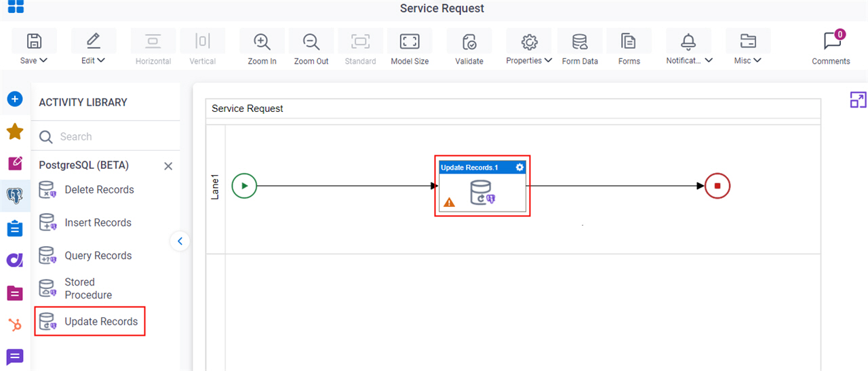Select the Update Records activity

tap(90, 321)
